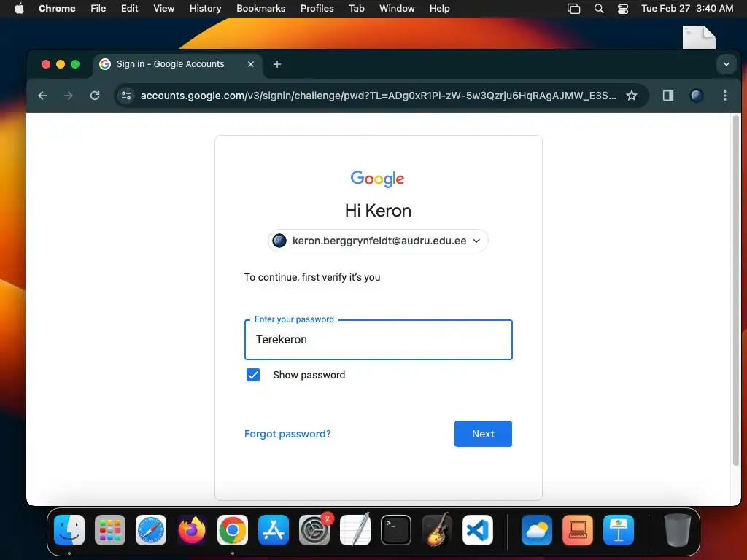The width and height of the screenshot is (747, 560).
Task: Launch Safari from the Dock
Action: pos(151,530)
